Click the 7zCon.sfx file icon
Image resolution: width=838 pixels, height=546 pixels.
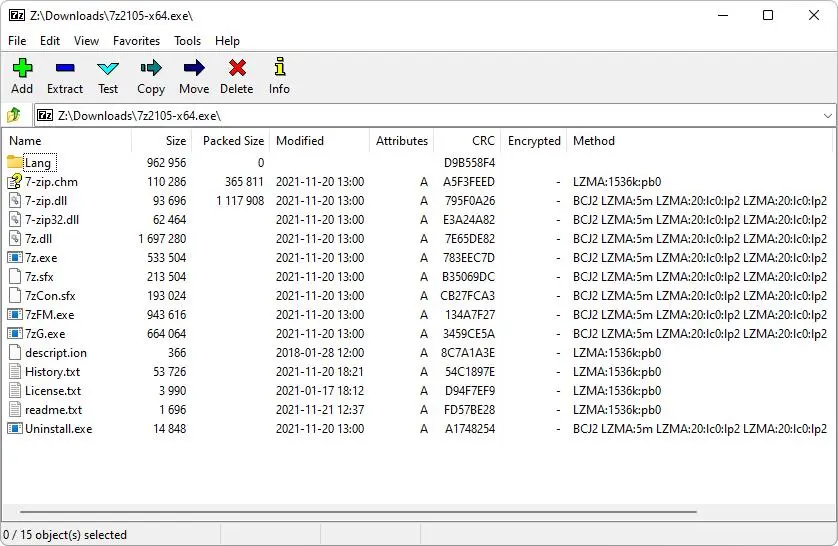14,295
